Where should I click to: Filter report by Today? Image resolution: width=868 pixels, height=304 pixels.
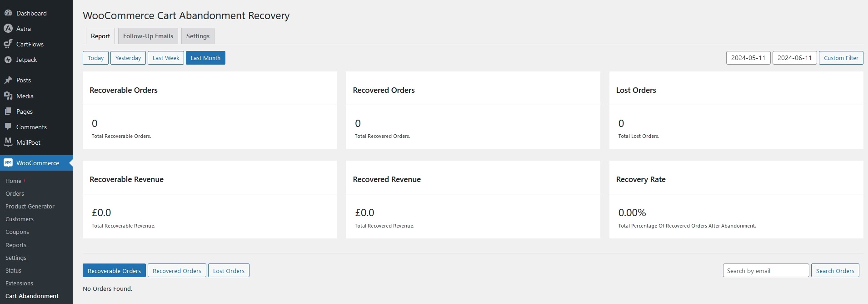coord(95,58)
